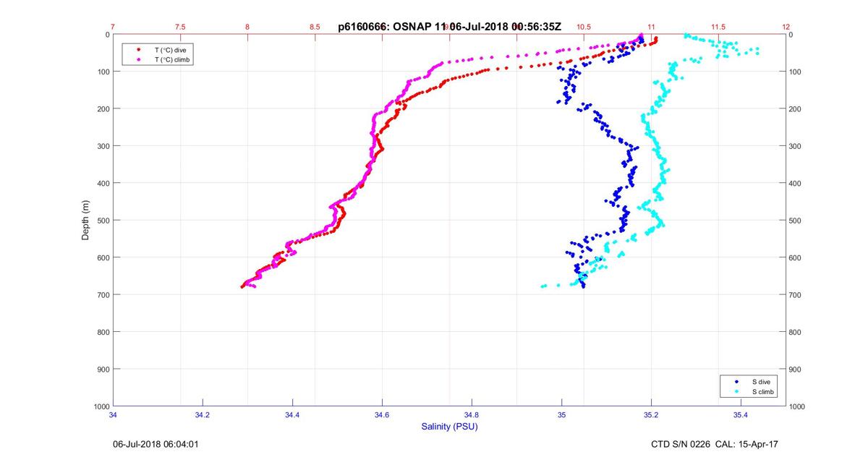The height and width of the screenshot is (457, 868).
Task: Click red temperature tick label 8.5
Action: click(315, 27)
